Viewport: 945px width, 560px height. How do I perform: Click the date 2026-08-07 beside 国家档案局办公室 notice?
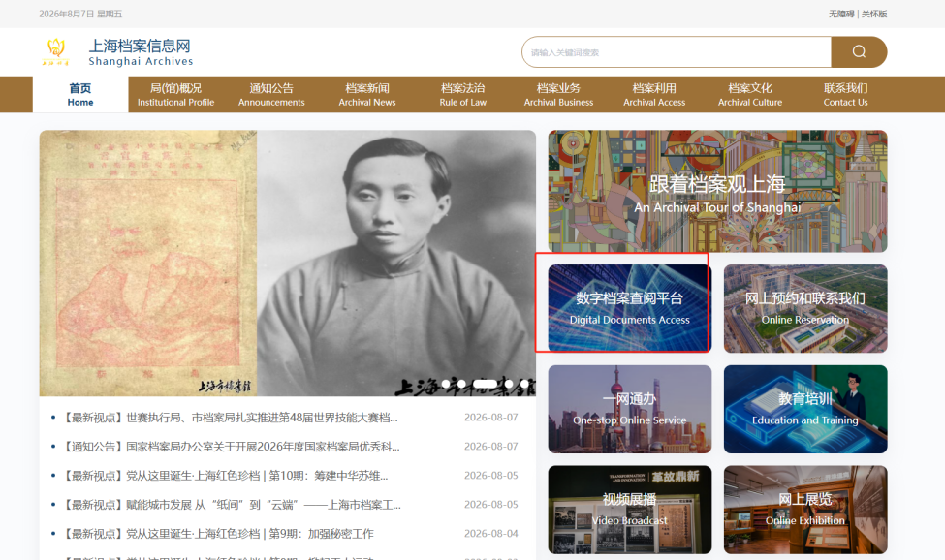490,447
